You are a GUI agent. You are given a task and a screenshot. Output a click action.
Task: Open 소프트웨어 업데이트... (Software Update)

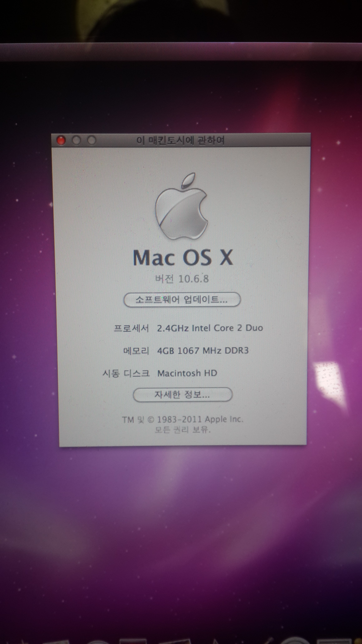182,300
